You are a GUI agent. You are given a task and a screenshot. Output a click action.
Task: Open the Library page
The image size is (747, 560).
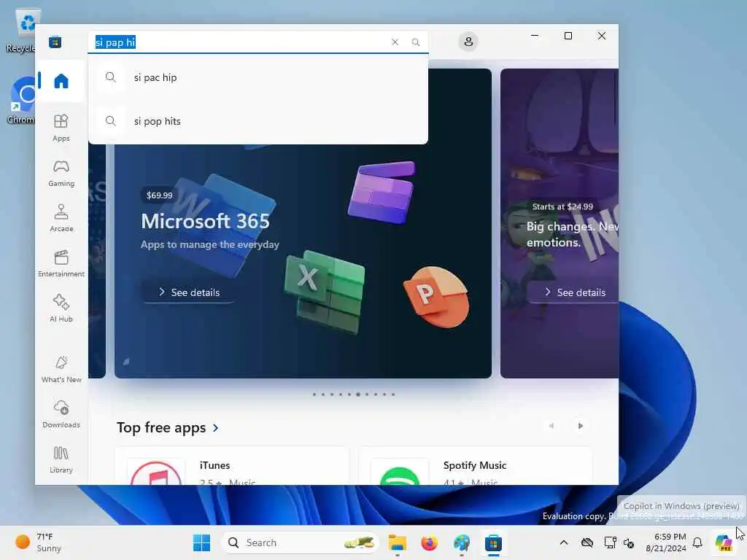click(61, 459)
